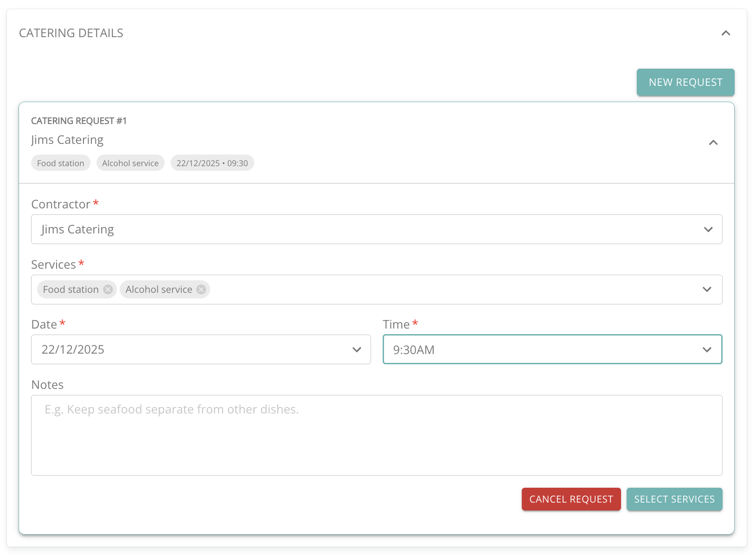This screenshot has height=555, width=756.
Task: Remove Food station chip from Services
Action: tap(108, 290)
